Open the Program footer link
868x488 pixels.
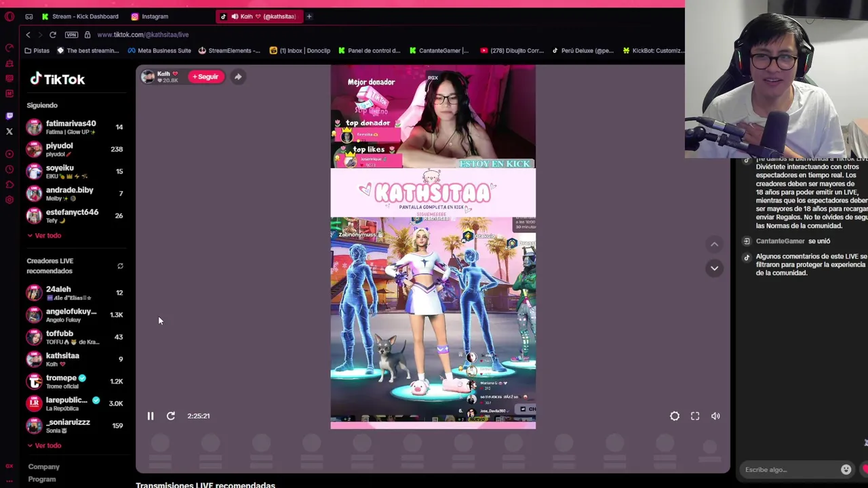tap(42, 479)
